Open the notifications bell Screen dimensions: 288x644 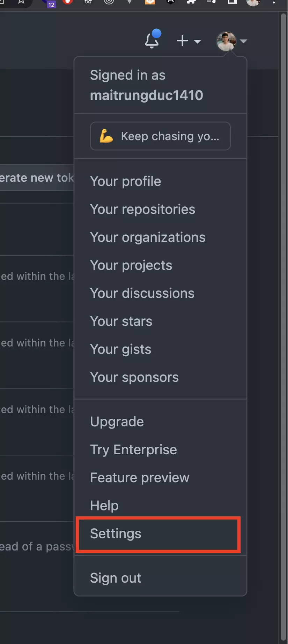pyautogui.click(x=152, y=39)
